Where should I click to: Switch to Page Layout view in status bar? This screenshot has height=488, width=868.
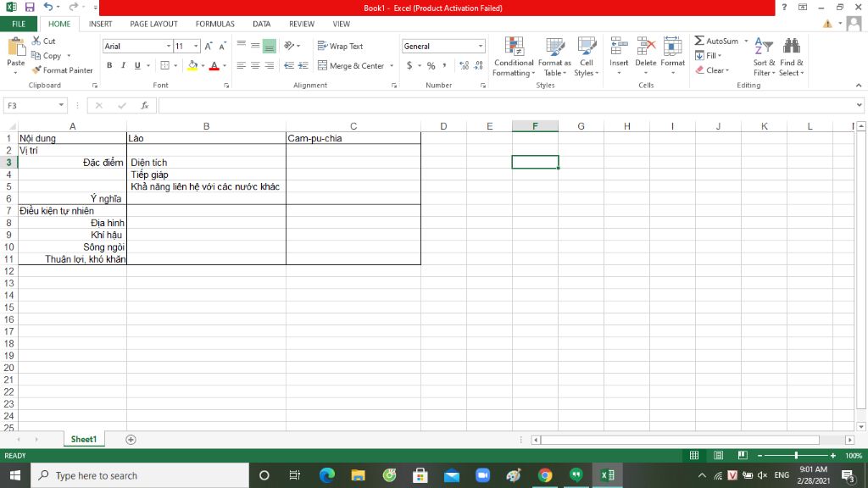tap(718, 455)
